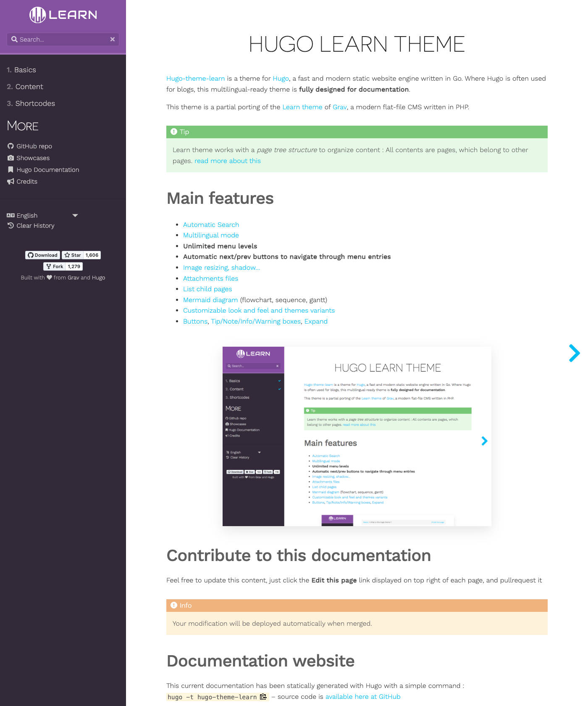This screenshot has width=588, height=706.
Task: Open Attachments files link
Action: pos(210,279)
